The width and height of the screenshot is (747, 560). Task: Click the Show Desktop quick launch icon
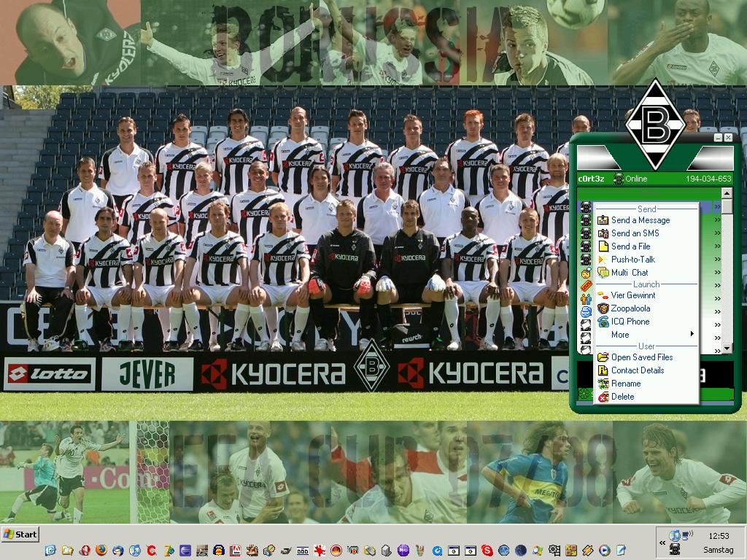(x=50, y=551)
